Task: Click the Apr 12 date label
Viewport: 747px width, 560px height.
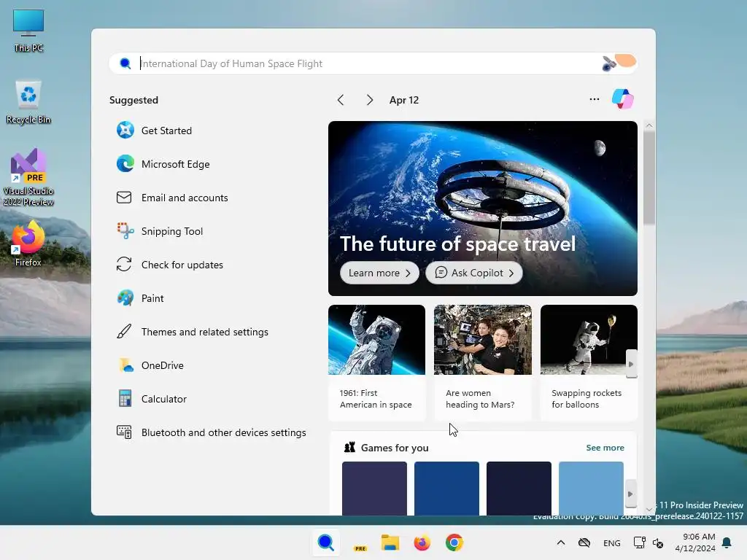Action: (404, 100)
